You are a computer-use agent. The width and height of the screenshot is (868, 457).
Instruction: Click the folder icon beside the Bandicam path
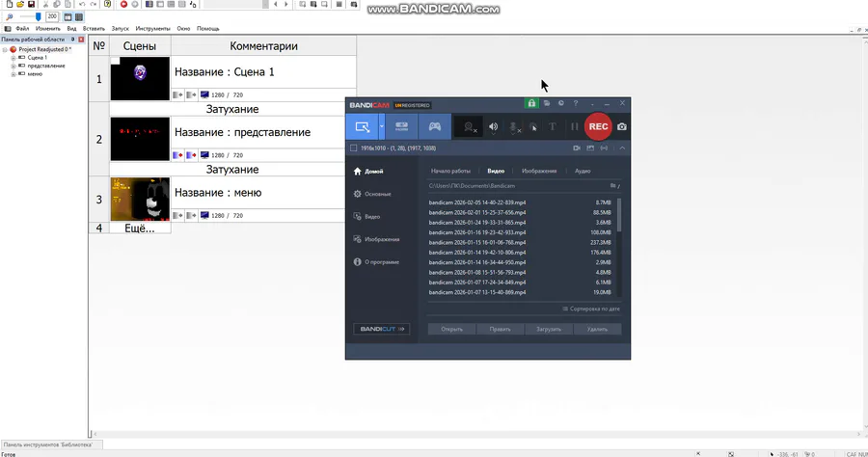pos(612,186)
